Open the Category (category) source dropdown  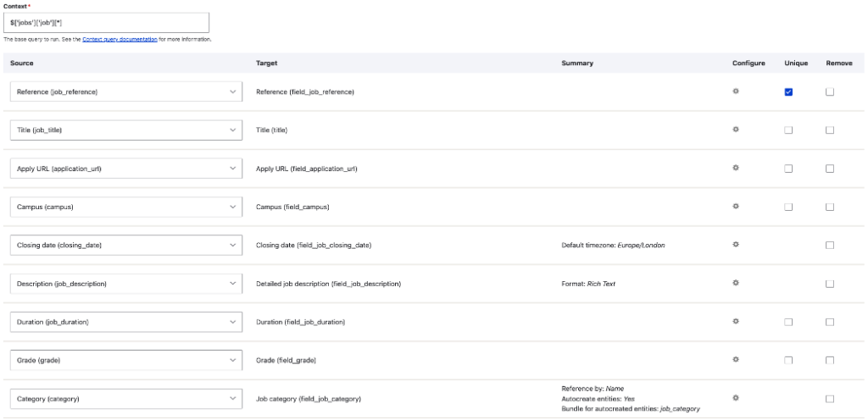click(x=125, y=398)
